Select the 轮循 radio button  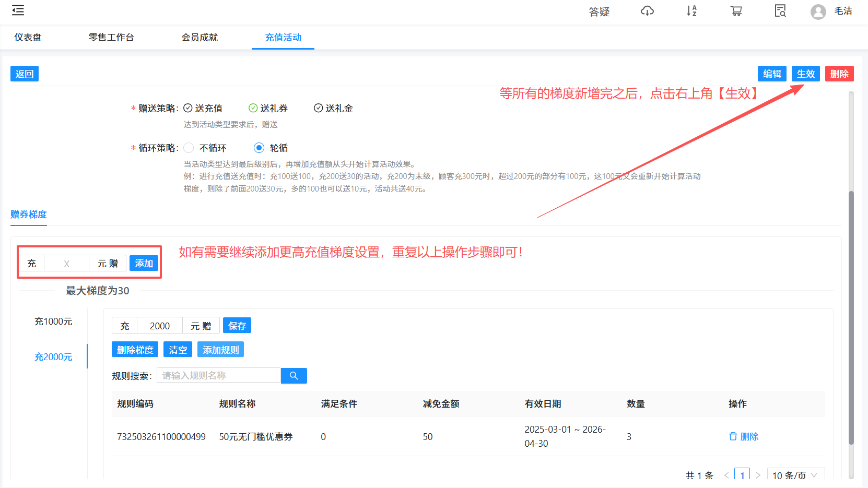coord(259,148)
